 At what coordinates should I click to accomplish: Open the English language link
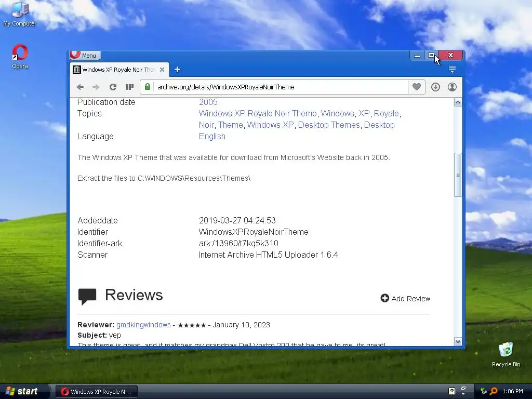click(x=212, y=137)
